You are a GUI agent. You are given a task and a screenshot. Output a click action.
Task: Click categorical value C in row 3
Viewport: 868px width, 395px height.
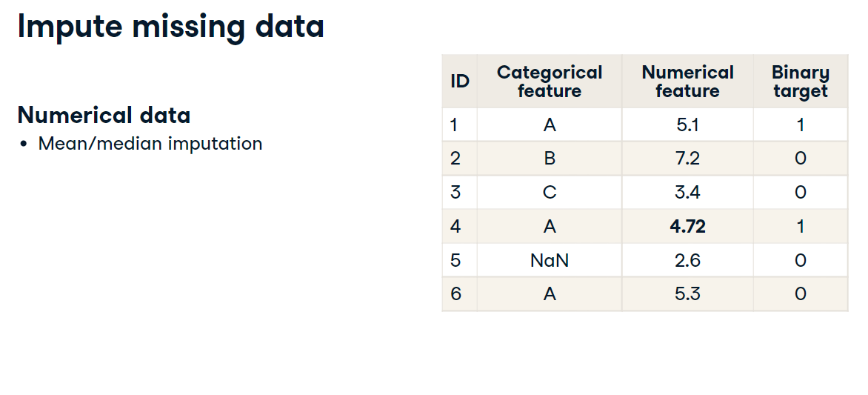[549, 192]
